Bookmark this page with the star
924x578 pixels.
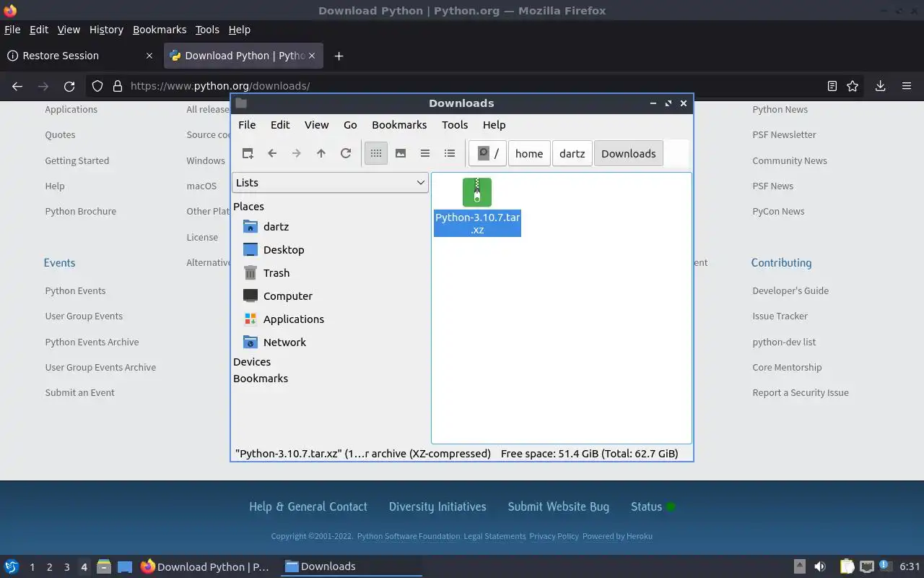click(x=853, y=86)
